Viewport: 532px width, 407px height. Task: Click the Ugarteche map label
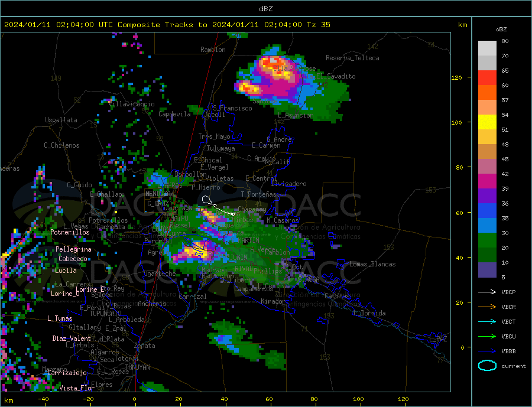tap(160, 273)
